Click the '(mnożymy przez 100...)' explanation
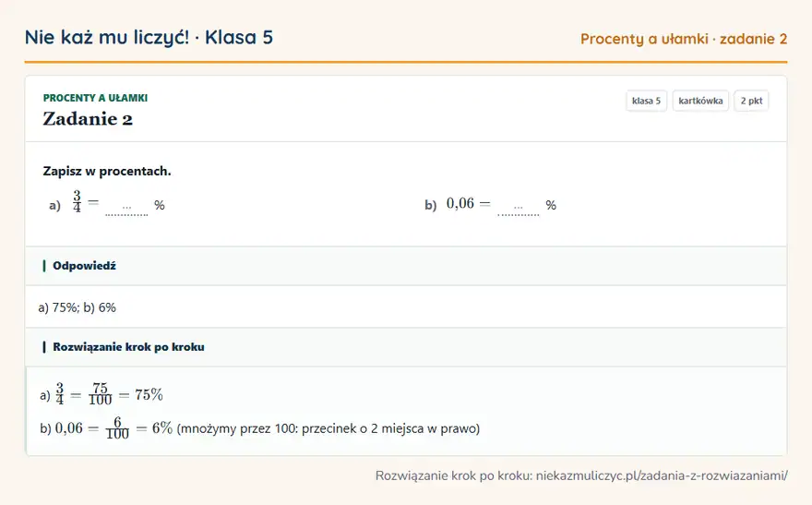This screenshot has width=812, height=505. click(x=328, y=429)
